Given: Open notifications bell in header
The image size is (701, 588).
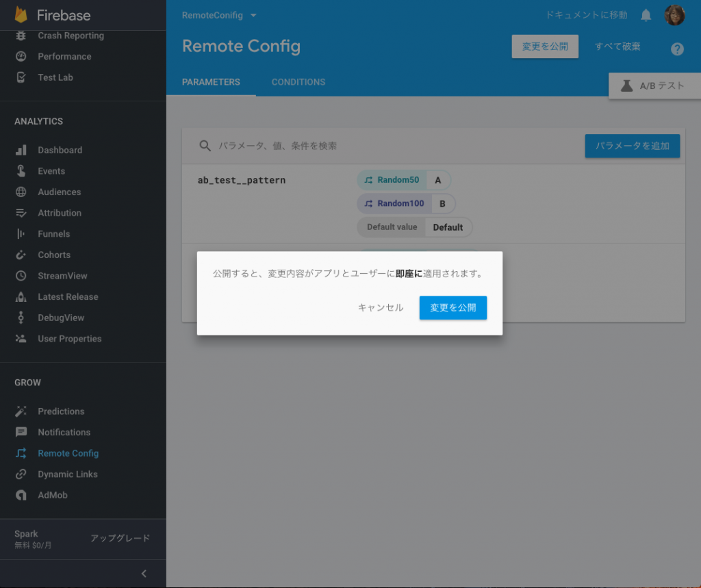Looking at the screenshot, I should (646, 16).
